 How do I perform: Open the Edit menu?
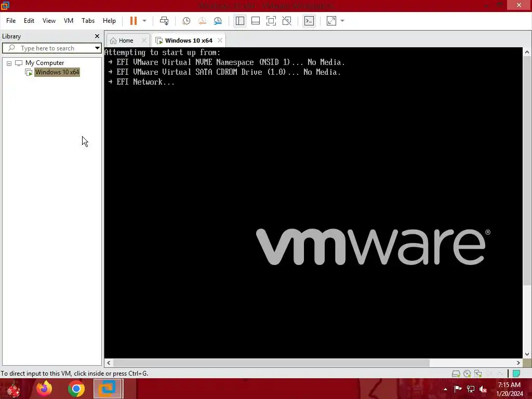(x=29, y=21)
